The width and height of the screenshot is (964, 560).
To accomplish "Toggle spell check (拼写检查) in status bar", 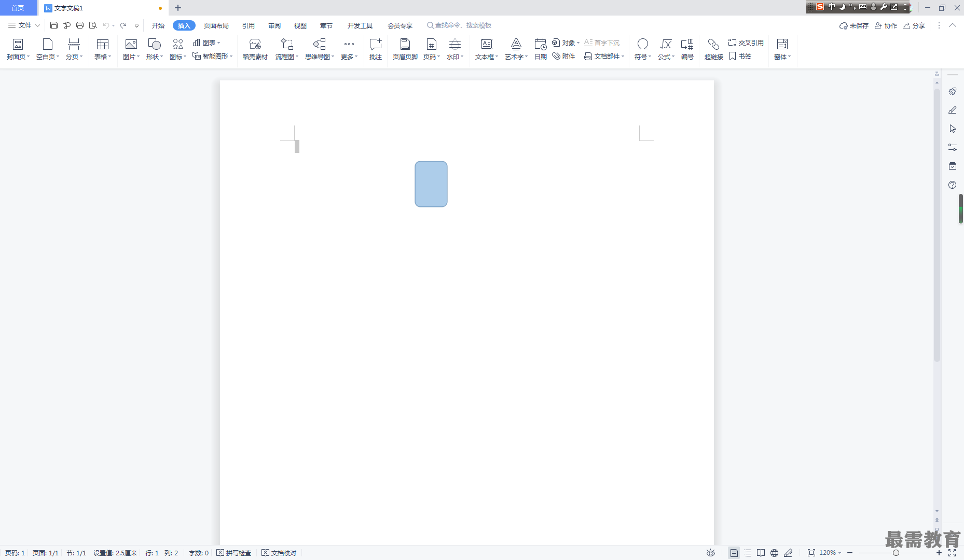I will [234, 553].
